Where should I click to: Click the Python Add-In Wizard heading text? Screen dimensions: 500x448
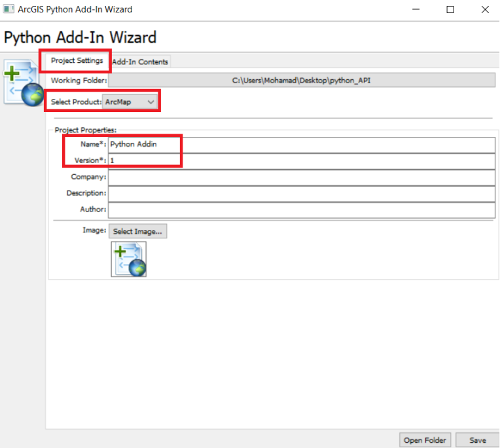[80, 37]
